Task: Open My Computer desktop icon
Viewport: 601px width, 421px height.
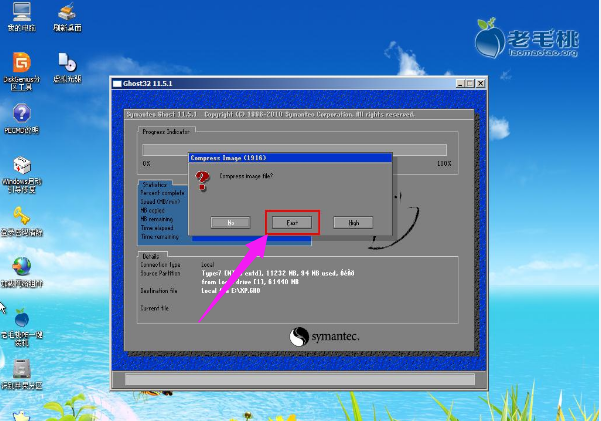Action: coord(18,13)
